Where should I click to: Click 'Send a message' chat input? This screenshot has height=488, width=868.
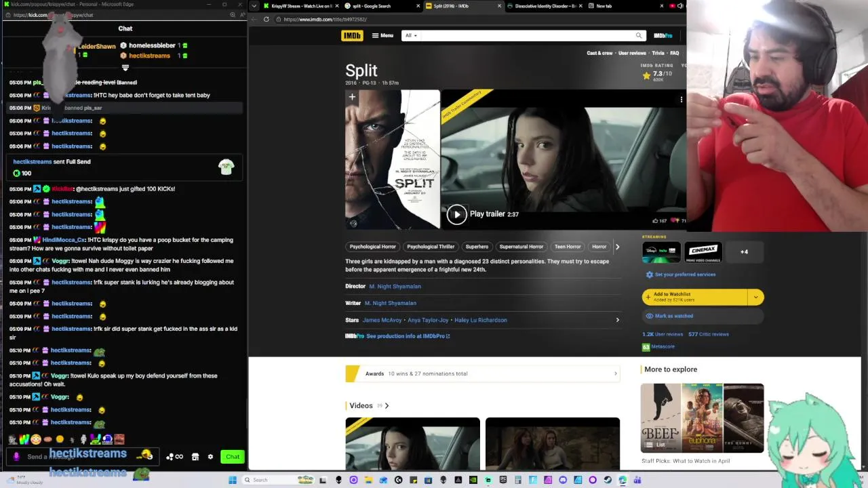click(81, 457)
